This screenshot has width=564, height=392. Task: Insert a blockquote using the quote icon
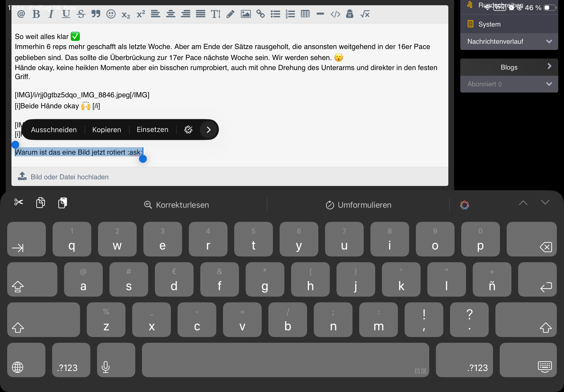96,14
